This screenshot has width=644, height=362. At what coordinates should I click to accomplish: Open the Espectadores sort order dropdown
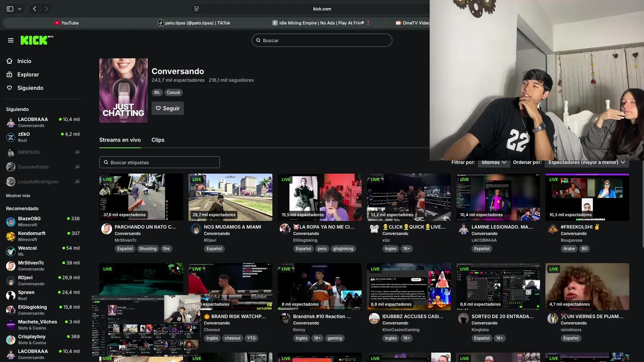click(587, 162)
